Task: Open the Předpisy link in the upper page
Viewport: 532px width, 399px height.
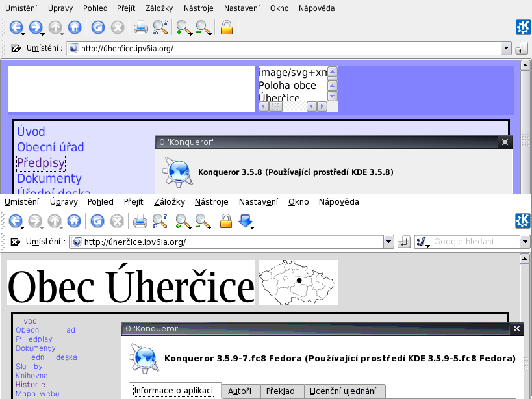Action: coord(41,163)
